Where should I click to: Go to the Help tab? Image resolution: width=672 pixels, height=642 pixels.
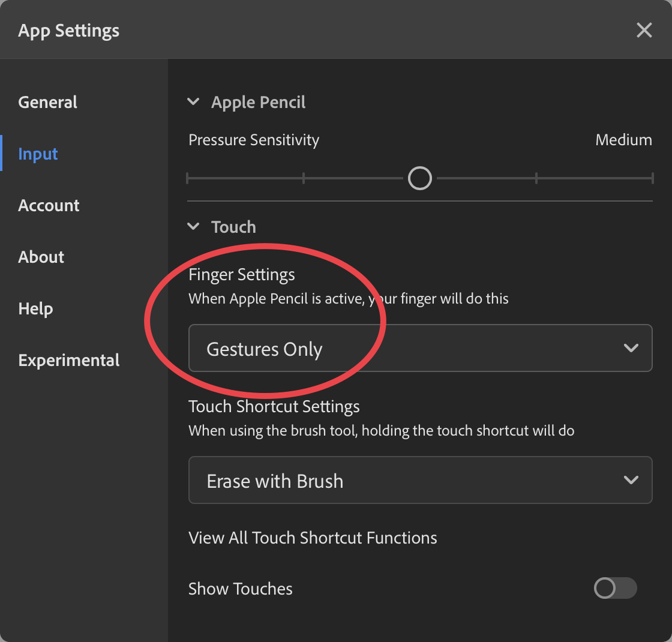pyautogui.click(x=35, y=308)
